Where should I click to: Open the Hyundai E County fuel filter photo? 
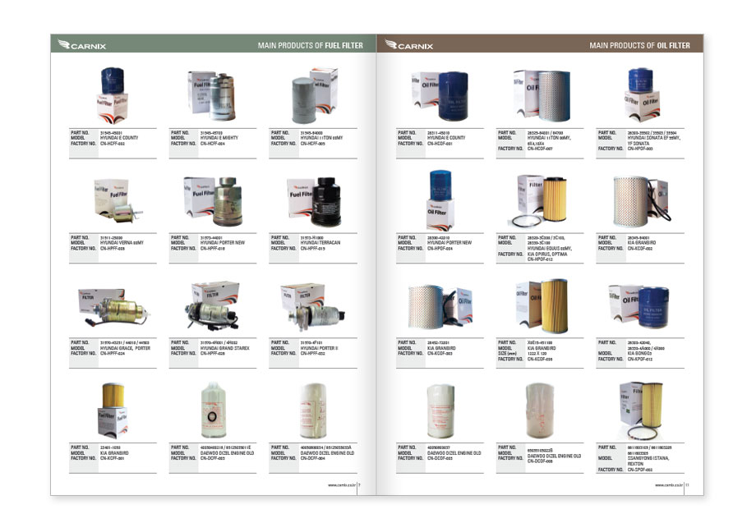(x=113, y=95)
